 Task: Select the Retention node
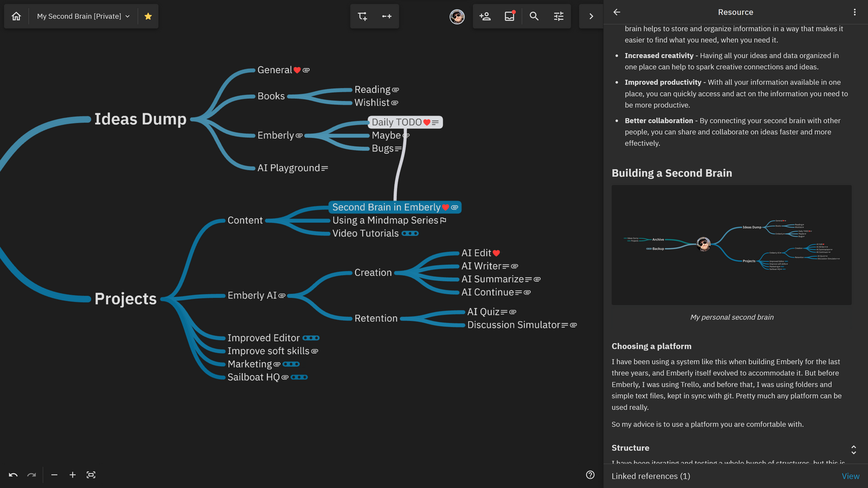pyautogui.click(x=376, y=318)
